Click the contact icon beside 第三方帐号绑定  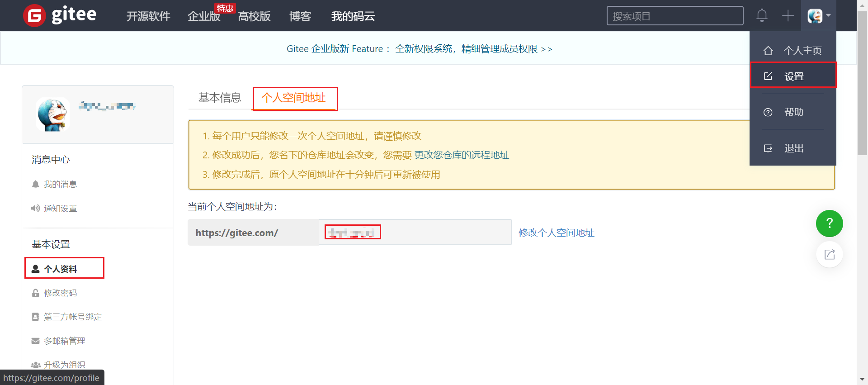pos(35,317)
